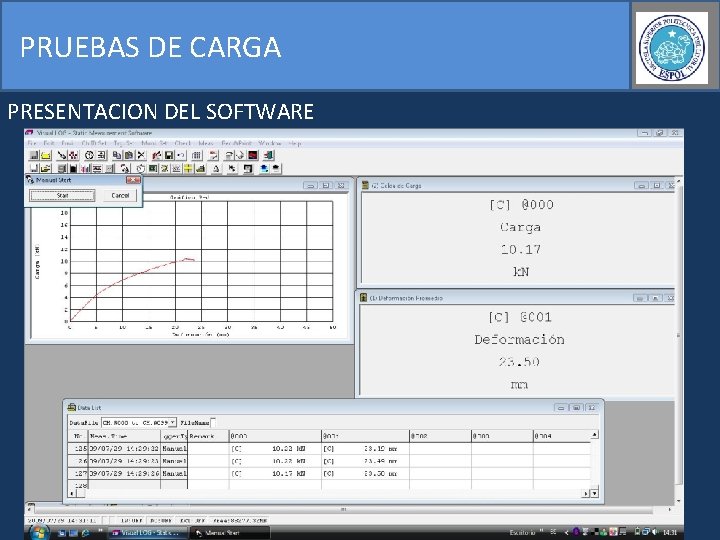
Task: Open the Edit menu
Action: [49, 143]
